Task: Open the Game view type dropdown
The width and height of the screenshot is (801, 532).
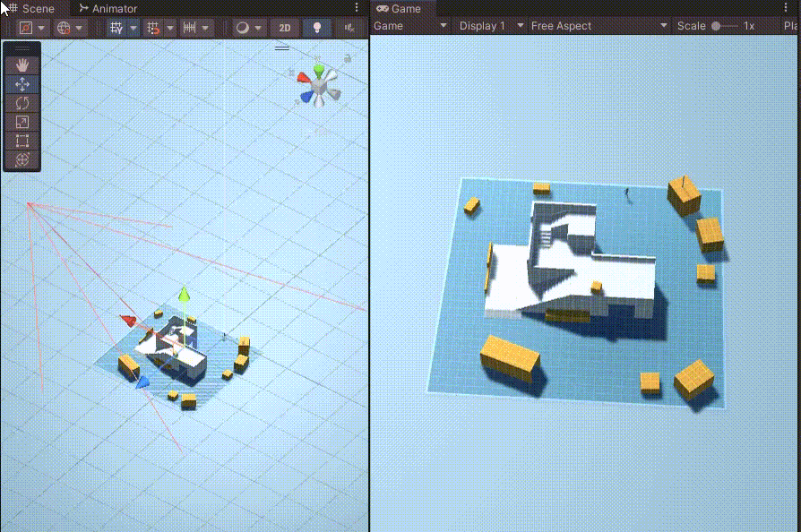Action: (x=410, y=26)
